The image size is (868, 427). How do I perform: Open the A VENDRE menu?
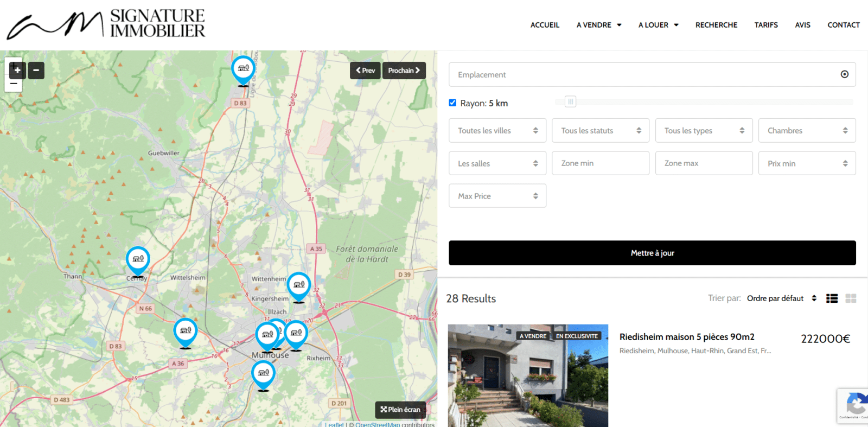[x=598, y=25]
